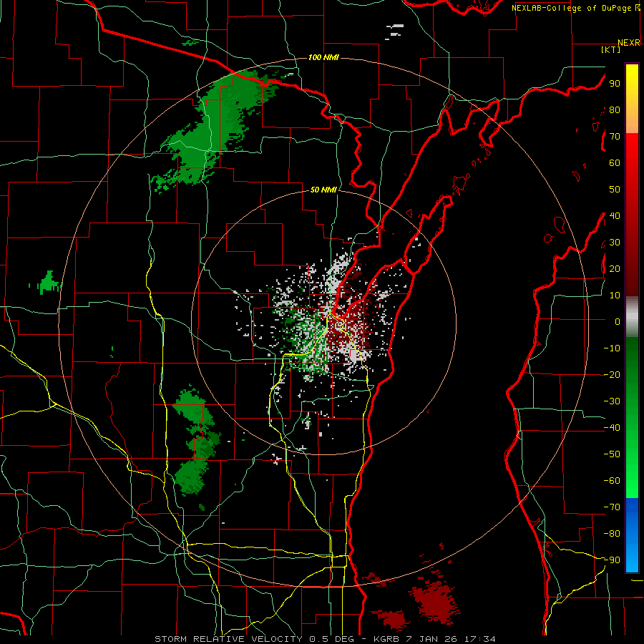
Task: Click the -80 legend value
Action: [x=612, y=534]
